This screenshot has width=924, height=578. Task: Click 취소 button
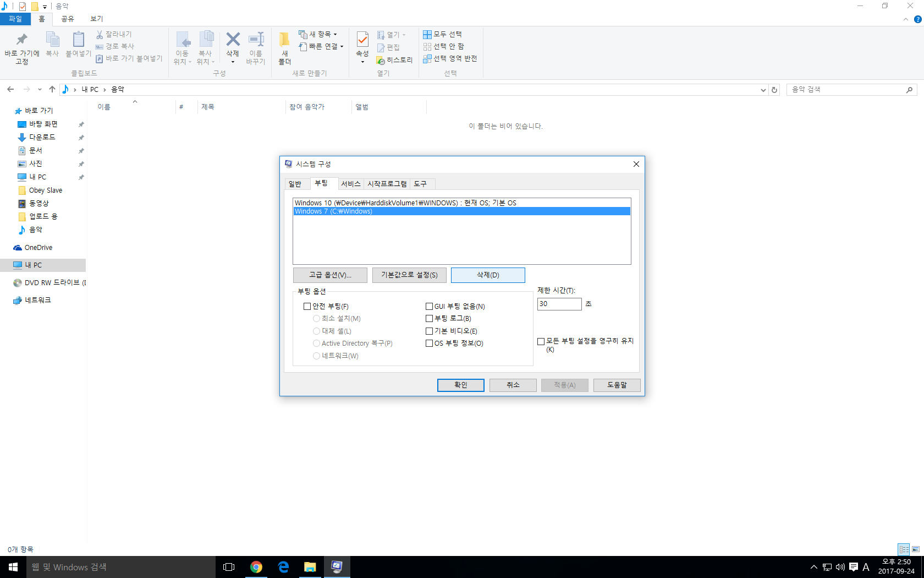(513, 385)
